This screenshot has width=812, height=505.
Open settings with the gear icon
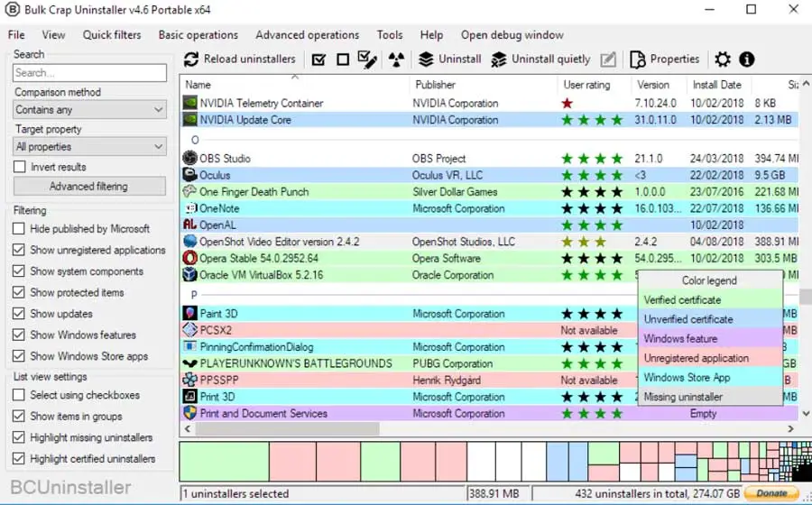(723, 60)
